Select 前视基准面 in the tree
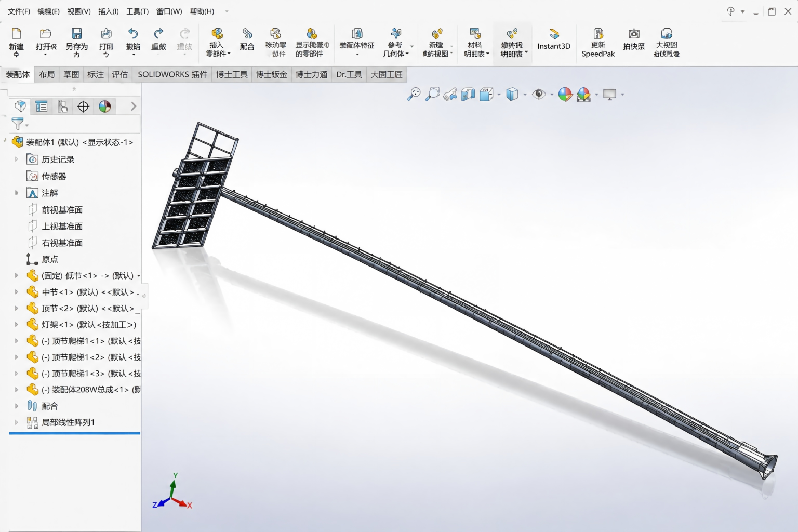Viewport: 798px width, 532px height. click(x=62, y=209)
